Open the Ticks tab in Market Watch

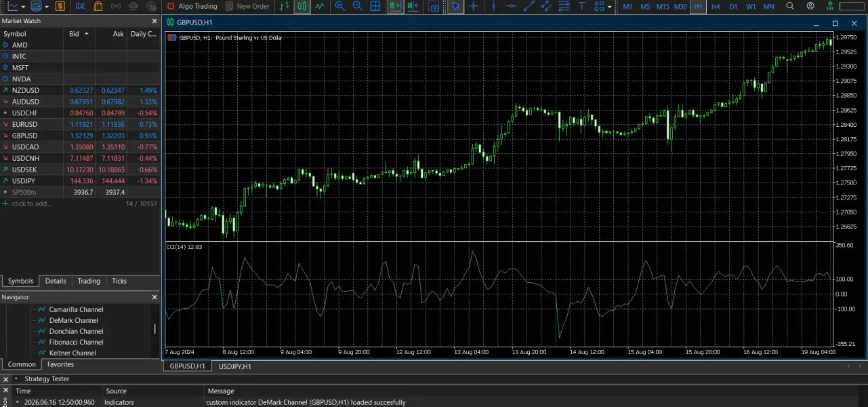[x=119, y=281]
